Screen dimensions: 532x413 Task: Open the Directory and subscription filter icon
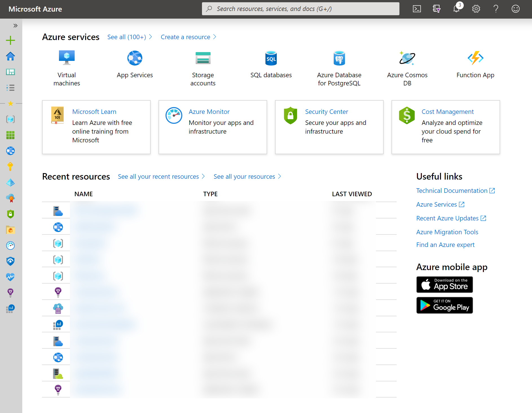(x=437, y=9)
